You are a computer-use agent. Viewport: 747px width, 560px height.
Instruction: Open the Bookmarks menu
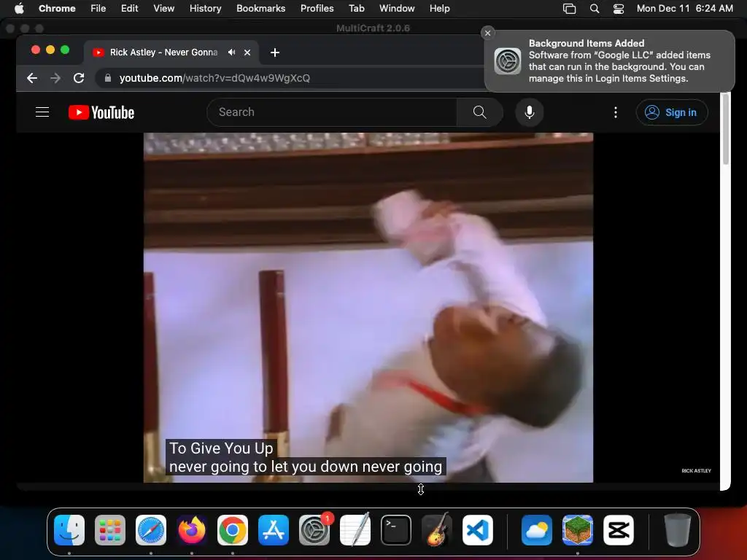coord(261,8)
